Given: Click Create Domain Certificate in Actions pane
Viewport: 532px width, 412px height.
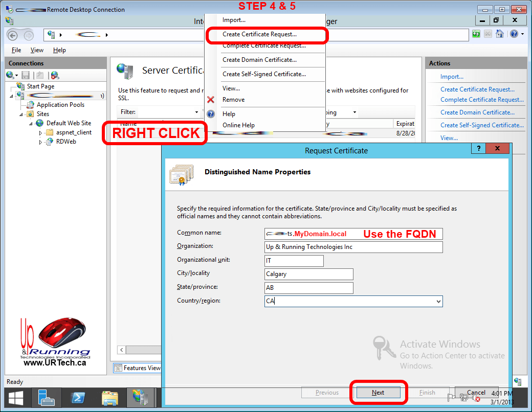Looking at the screenshot, I should (x=477, y=112).
